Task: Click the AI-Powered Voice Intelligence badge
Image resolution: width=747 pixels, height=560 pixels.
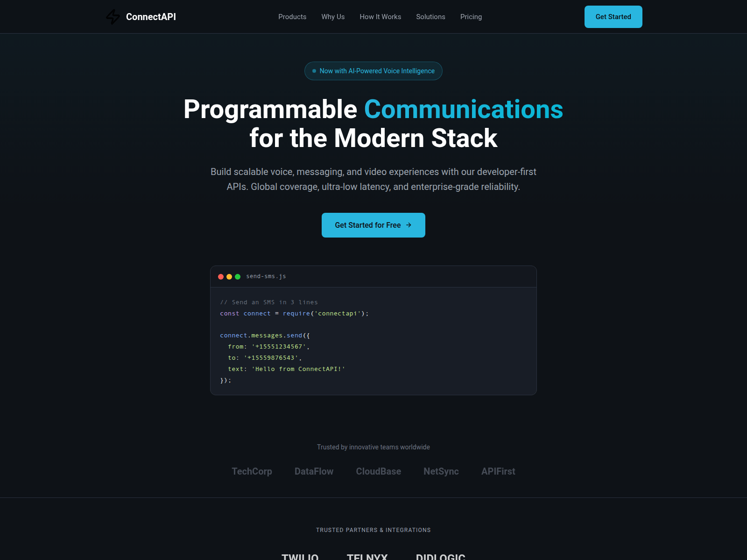Action: (x=373, y=71)
